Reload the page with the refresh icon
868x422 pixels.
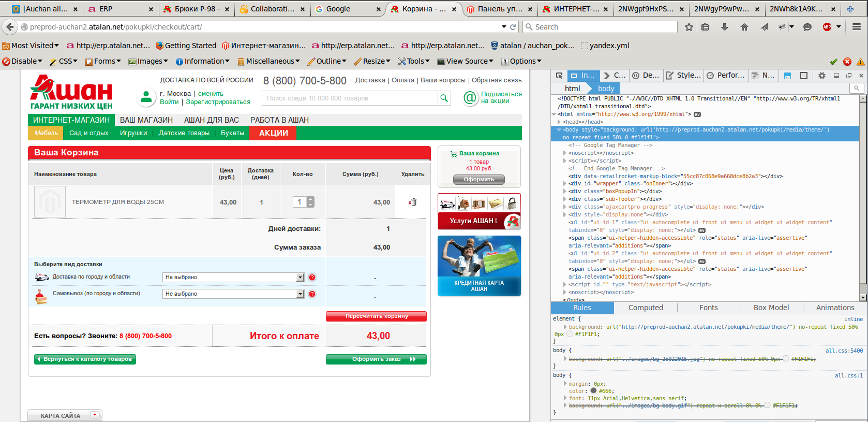pos(513,27)
